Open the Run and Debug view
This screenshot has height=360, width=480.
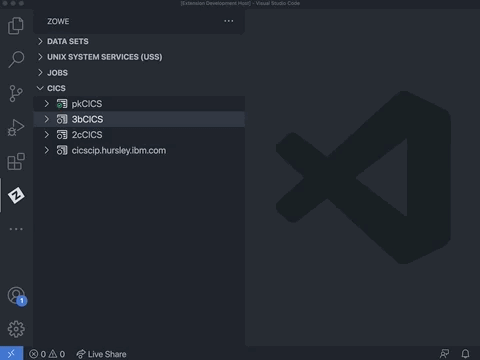[16, 127]
